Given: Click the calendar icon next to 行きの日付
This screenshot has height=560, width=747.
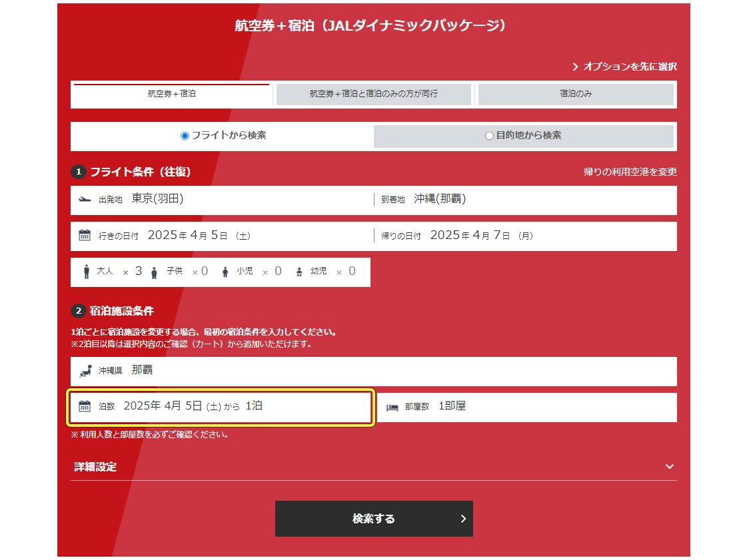Looking at the screenshot, I should point(85,235).
